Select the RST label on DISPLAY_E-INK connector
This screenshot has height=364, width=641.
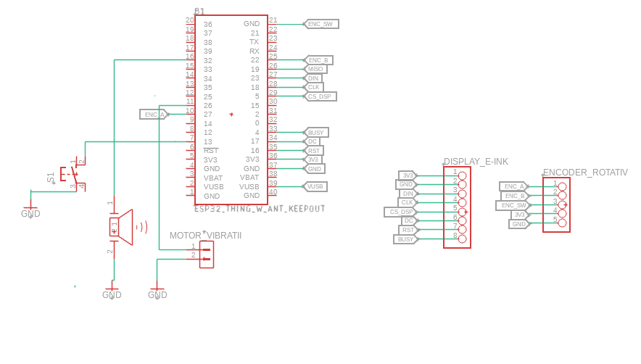coord(408,230)
